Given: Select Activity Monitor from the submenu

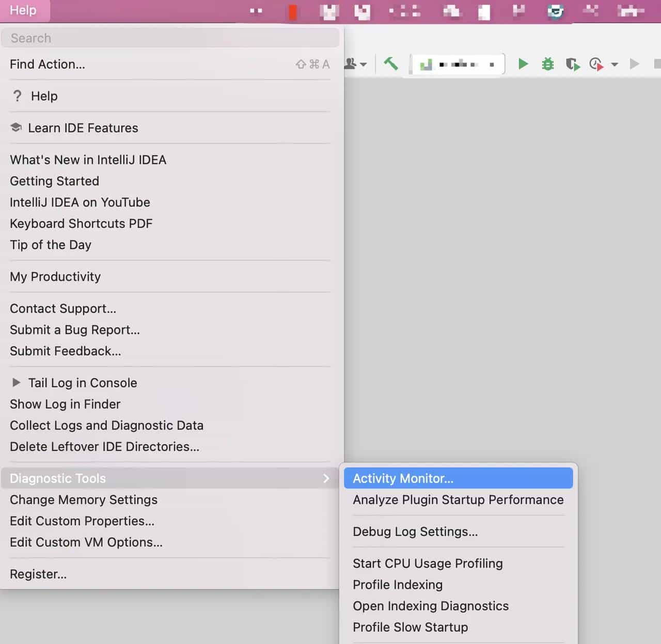Looking at the screenshot, I should tap(403, 478).
